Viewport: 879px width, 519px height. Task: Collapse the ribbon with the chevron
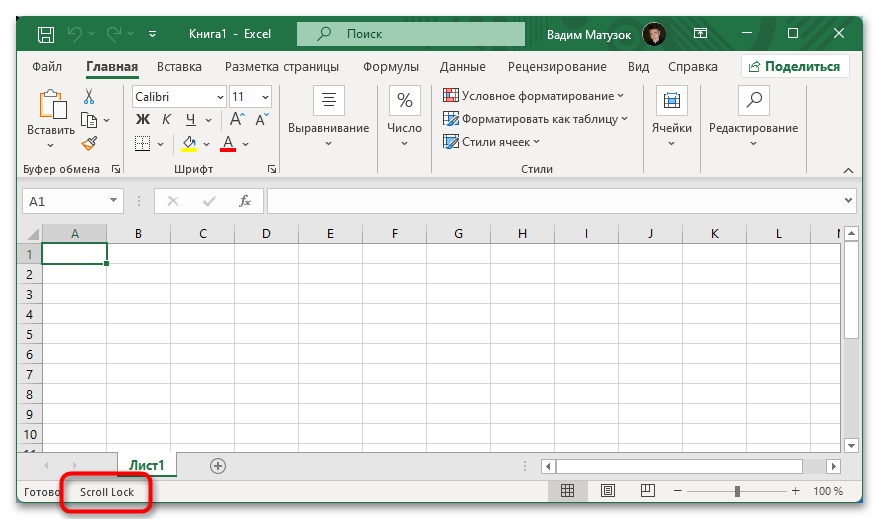(848, 170)
